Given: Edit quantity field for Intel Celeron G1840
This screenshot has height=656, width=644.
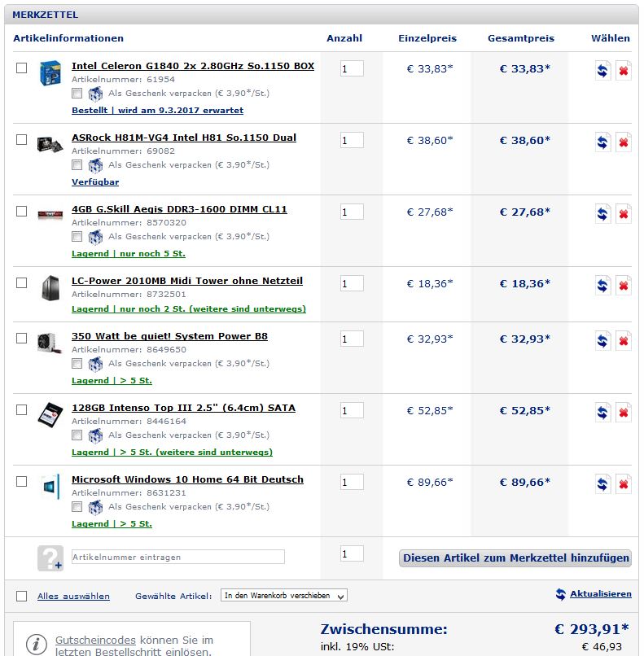Looking at the screenshot, I should [x=352, y=68].
